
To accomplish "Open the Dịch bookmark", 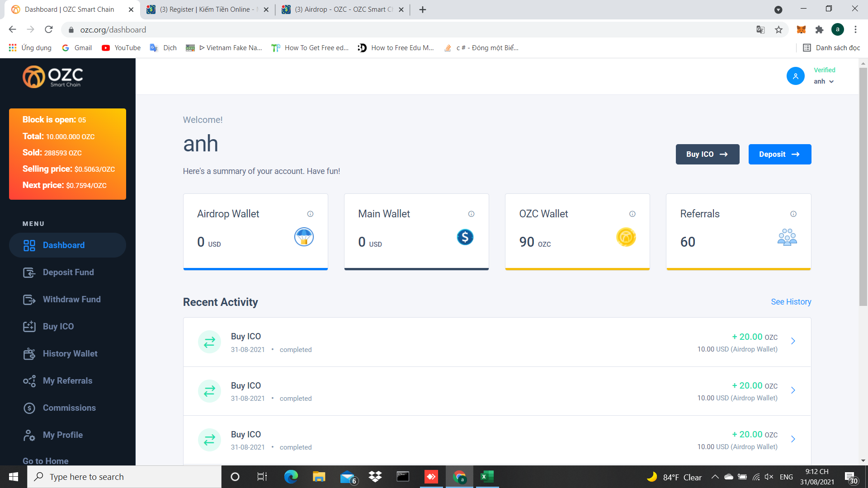I will (164, 48).
